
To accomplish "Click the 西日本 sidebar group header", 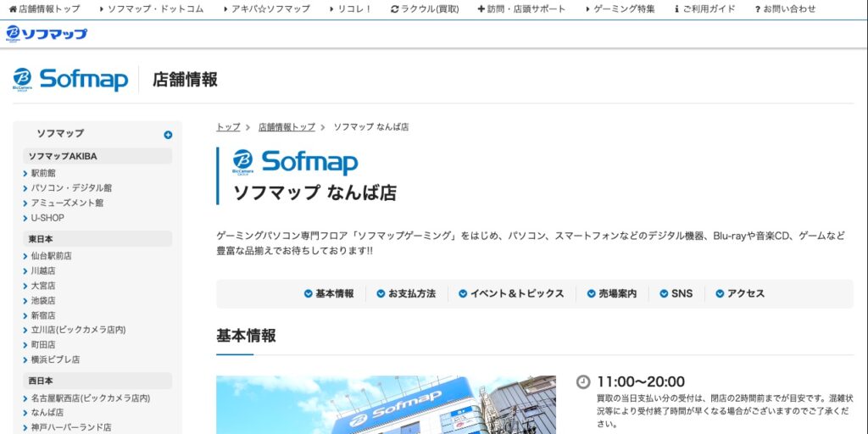I will 97,381.
